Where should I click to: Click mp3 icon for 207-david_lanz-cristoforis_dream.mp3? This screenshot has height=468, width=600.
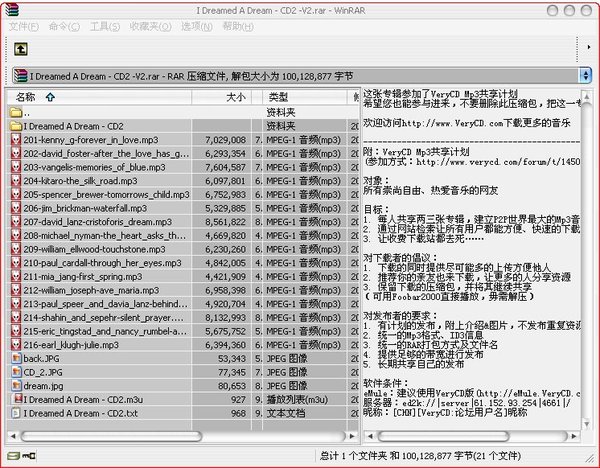pyautogui.click(x=16, y=222)
